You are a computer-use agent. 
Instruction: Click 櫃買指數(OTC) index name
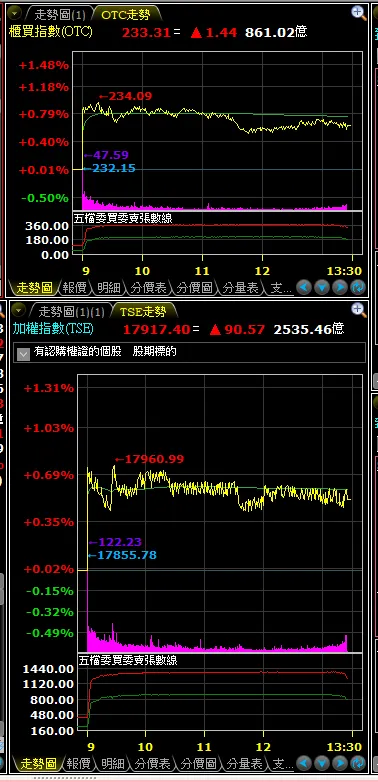coord(51,32)
